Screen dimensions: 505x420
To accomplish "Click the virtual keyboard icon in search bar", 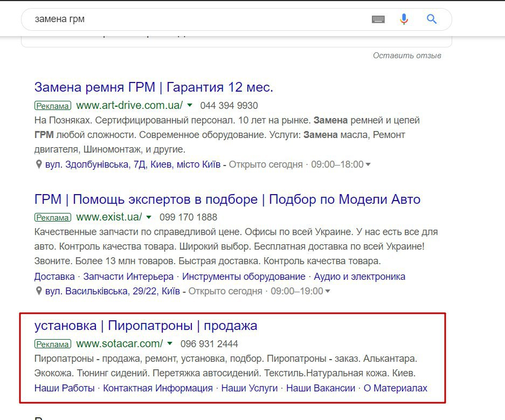I will coord(378,19).
